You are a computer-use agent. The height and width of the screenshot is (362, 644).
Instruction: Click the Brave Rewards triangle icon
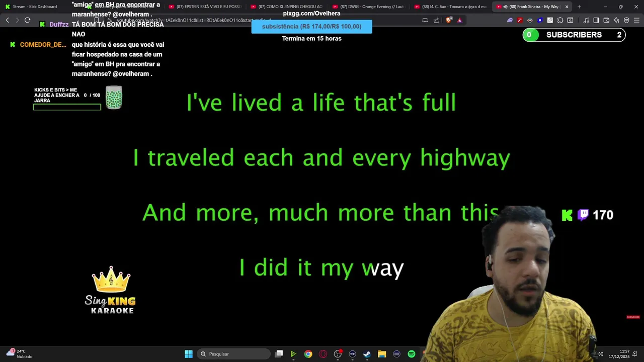click(x=459, y=20)
